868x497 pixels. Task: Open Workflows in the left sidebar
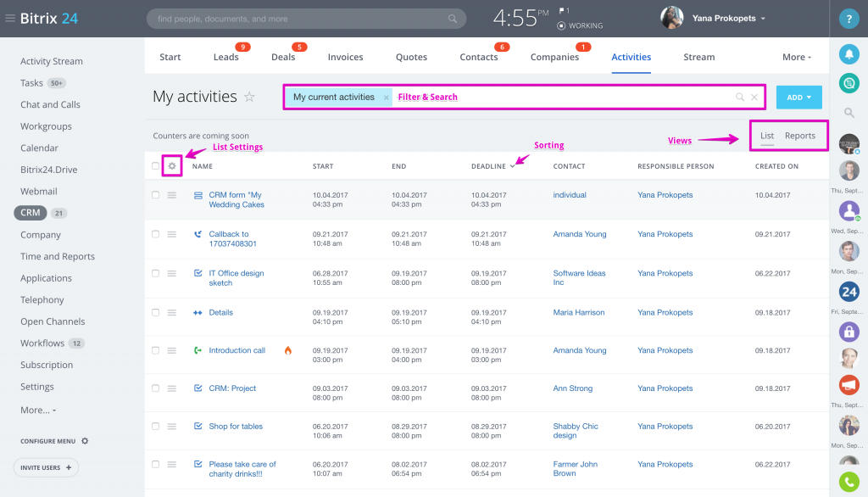pyautogui.click(x=42, y=343)
